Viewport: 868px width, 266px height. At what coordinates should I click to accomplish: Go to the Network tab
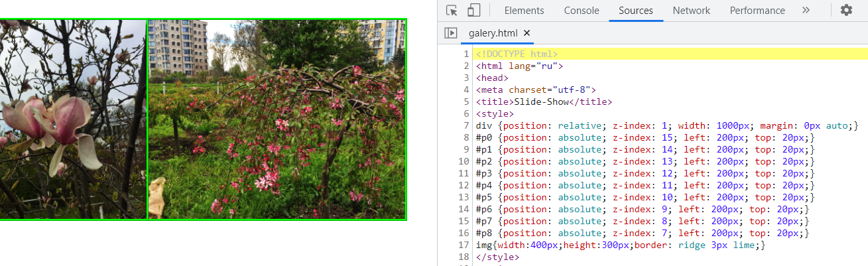click(x=691, y=11)
